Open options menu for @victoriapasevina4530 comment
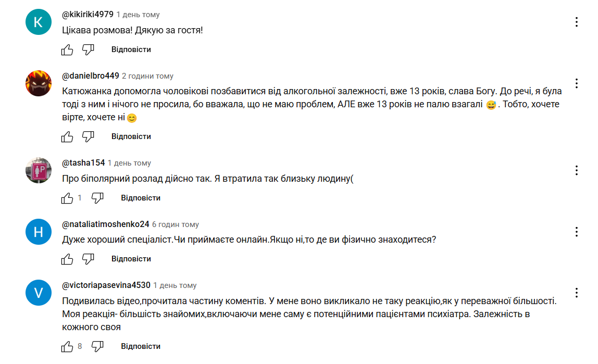This screenshot has height=364, width=598. pyautogui.click(x=577, y=293)
